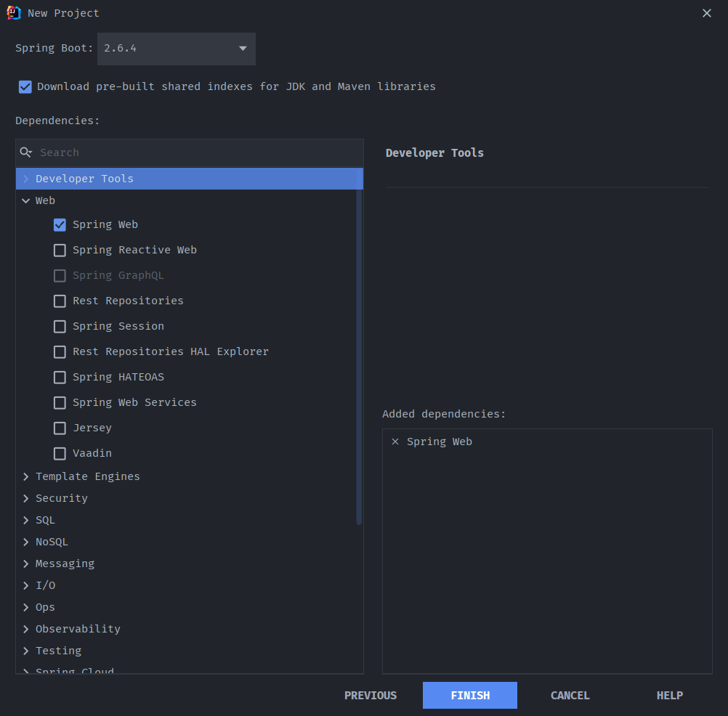Click the dependency list vertical scrollbar
Viewport: 728px width, 716px height.
pos(359,356)
